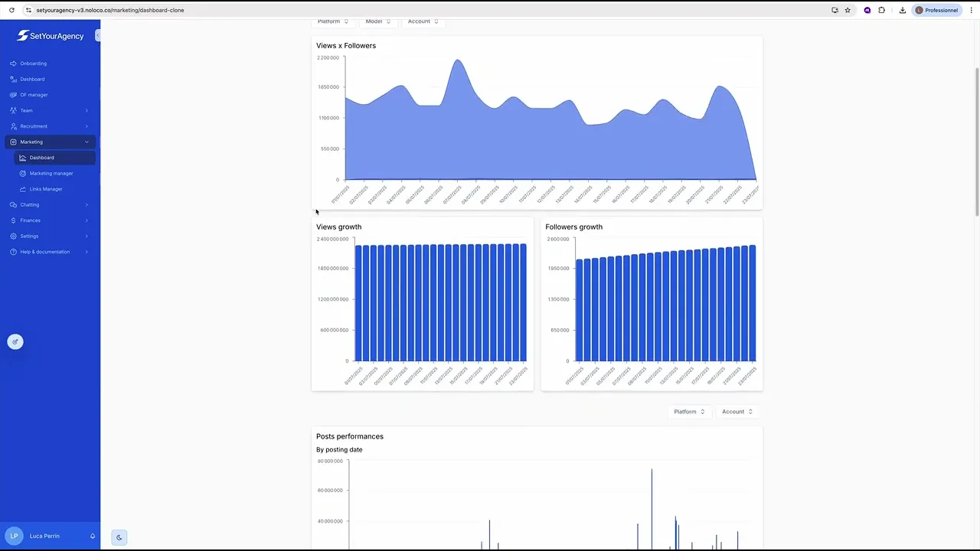Click the Settings gear icon in sidebar
980x551 pixels.
point(13,236)
